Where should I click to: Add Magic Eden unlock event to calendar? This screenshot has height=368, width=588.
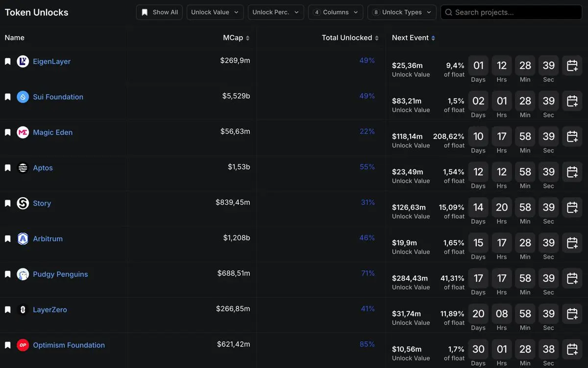(572, 136)
